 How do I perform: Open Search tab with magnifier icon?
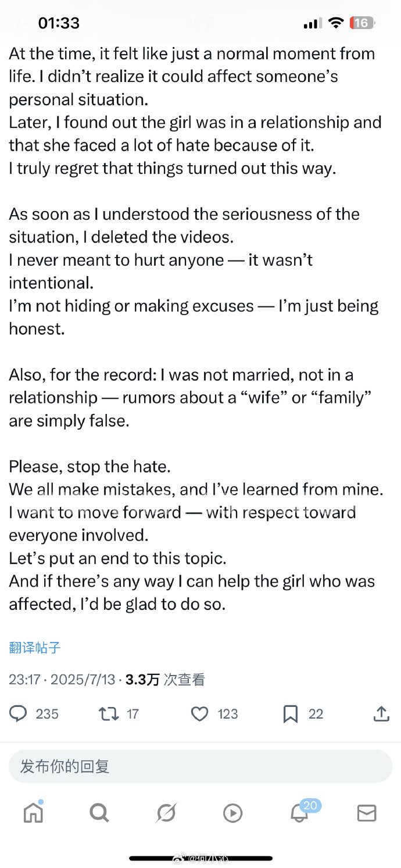[99, 813]
